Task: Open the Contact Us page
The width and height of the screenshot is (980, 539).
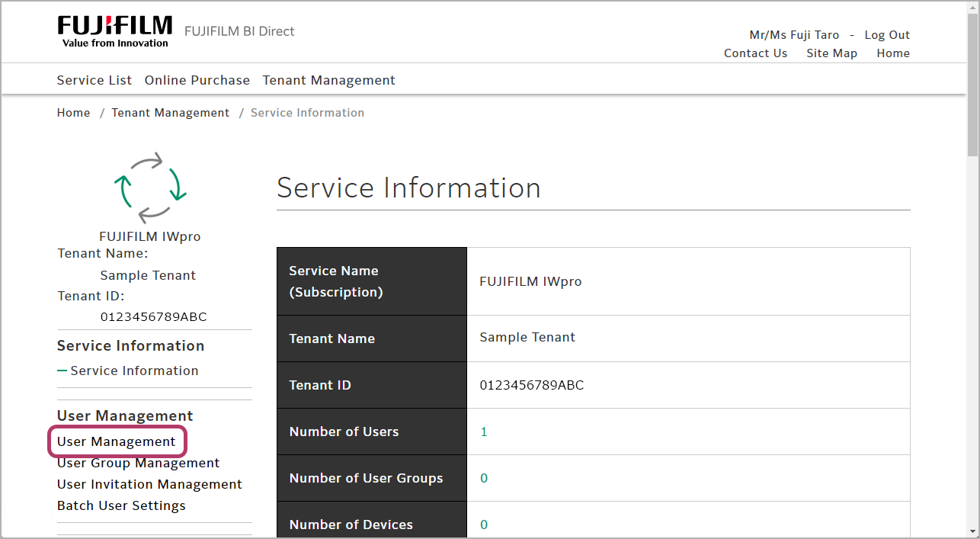Action: tap(755, 53)
